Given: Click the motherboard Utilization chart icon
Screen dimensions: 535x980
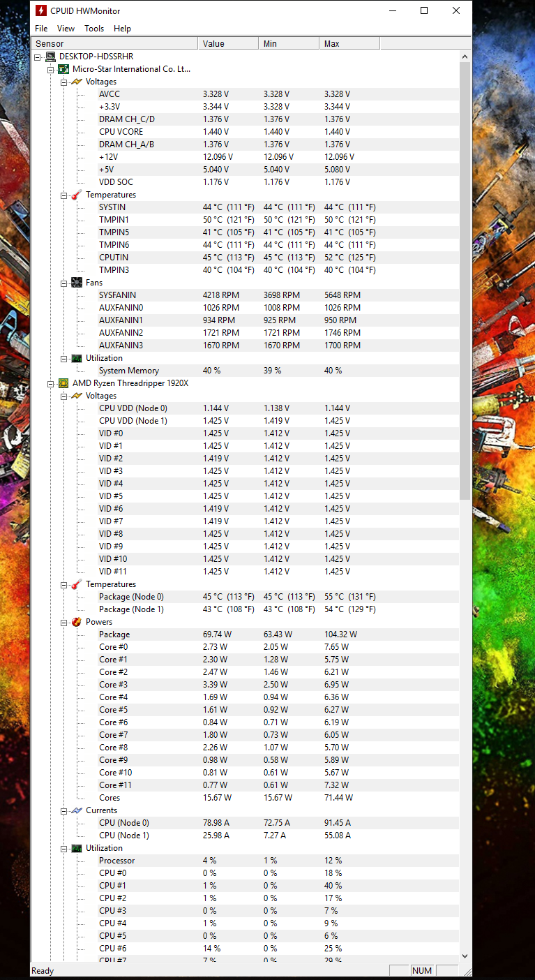Looking at the screenshot, I should pyautogui.click(x=77, y=358).
